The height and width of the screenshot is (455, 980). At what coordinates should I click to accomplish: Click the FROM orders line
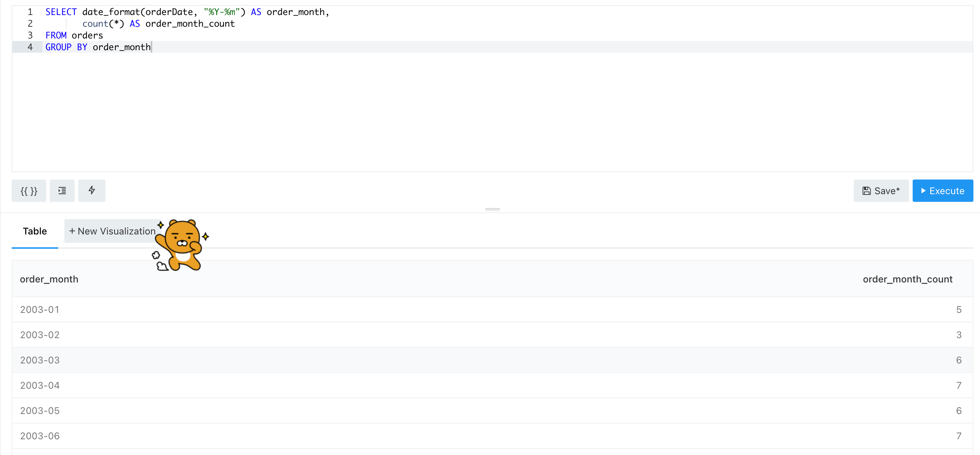tap(74, 36)
